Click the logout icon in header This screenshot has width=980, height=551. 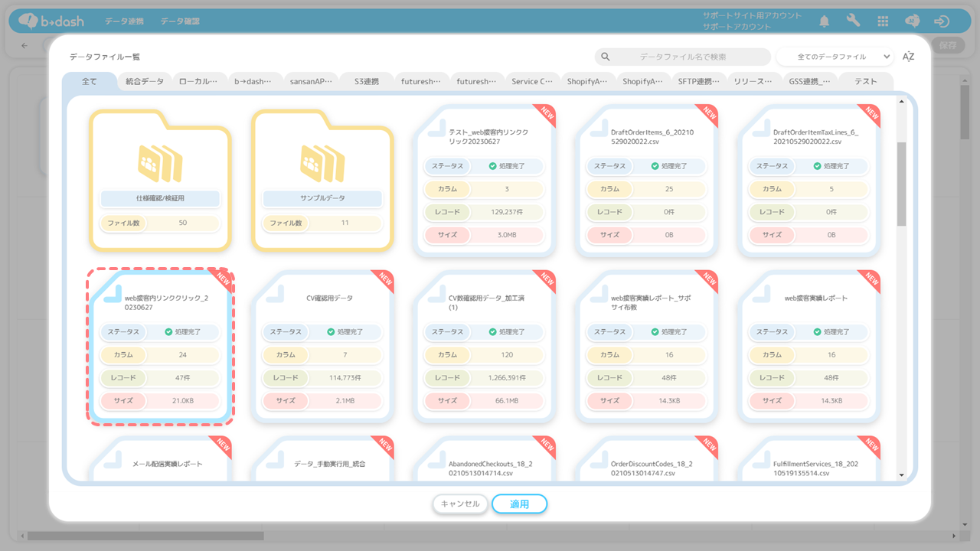[942, 21]
